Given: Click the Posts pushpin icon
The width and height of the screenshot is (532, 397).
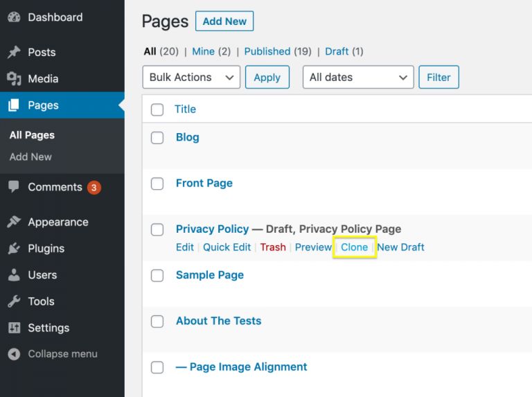Looking at the screenshot, I should [x=14, y=52].
